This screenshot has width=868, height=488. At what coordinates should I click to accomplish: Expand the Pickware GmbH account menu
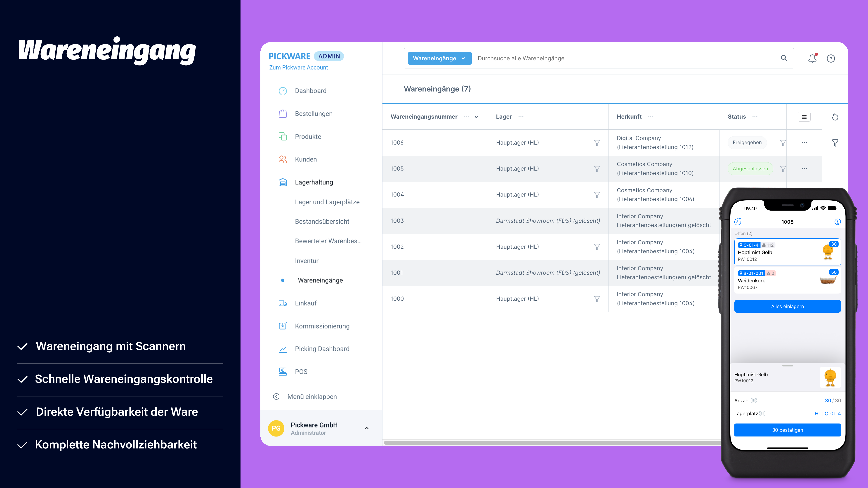point(367,428)
